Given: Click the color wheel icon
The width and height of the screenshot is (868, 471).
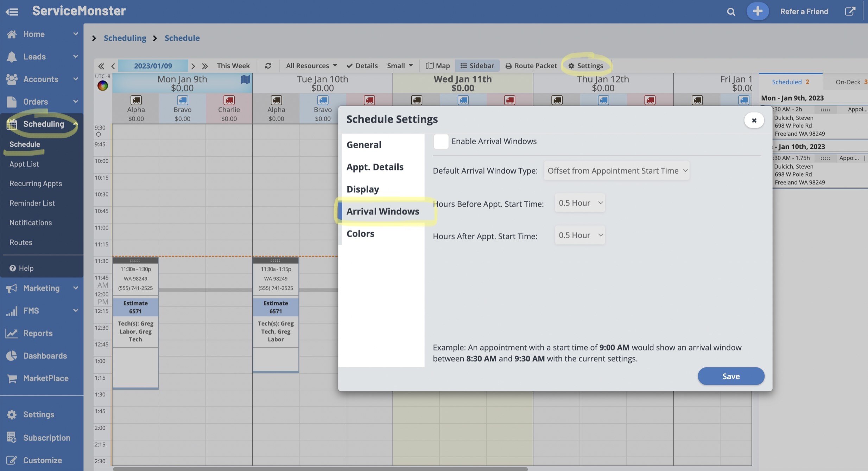Looking at the screenshot, I should click(x=102, y=85).
